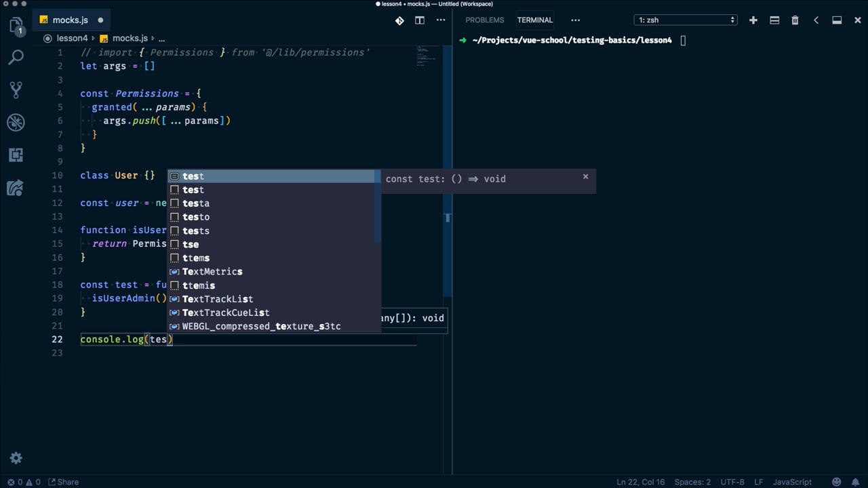
Task: Click the source control diamond icon in editor toolbar
Action: click(x=399, y=20)
